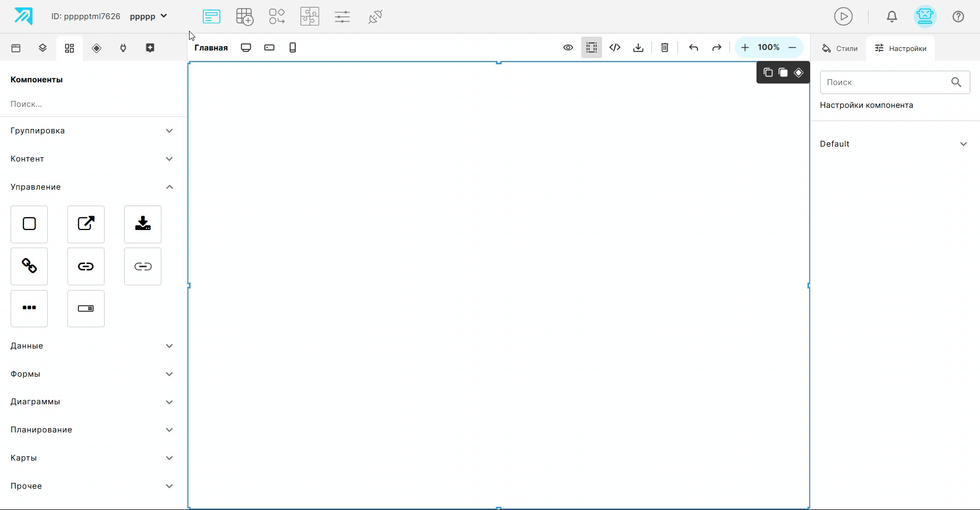Viewport: 980px width, 510px height.
Task: Toggle preview eye icon
Action: click(x=568, y=48)
